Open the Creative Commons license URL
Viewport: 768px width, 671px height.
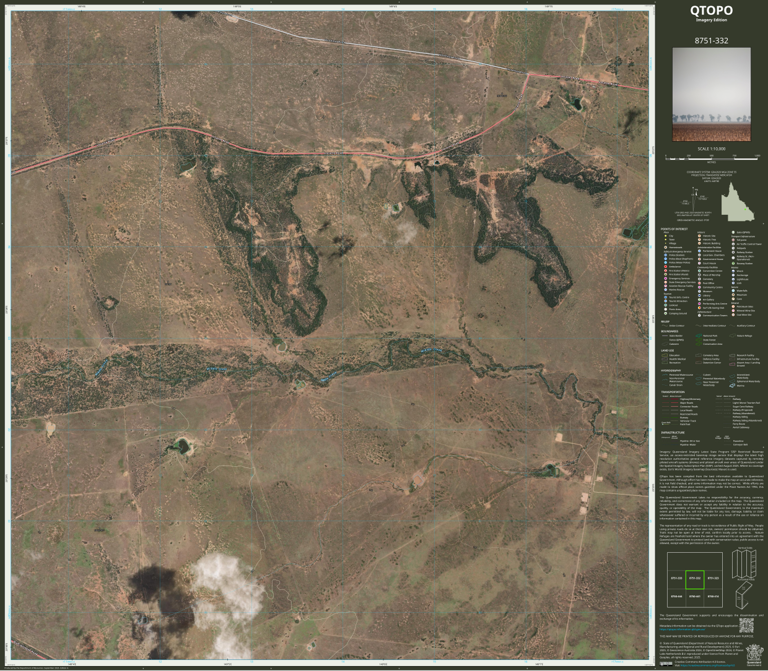click(x=707, y=666)
